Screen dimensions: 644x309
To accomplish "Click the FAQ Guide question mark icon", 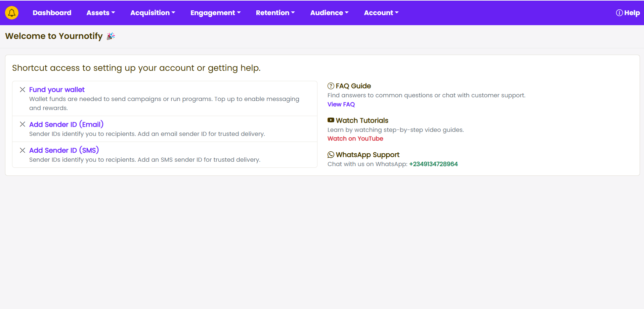I will tap(331, 86).
